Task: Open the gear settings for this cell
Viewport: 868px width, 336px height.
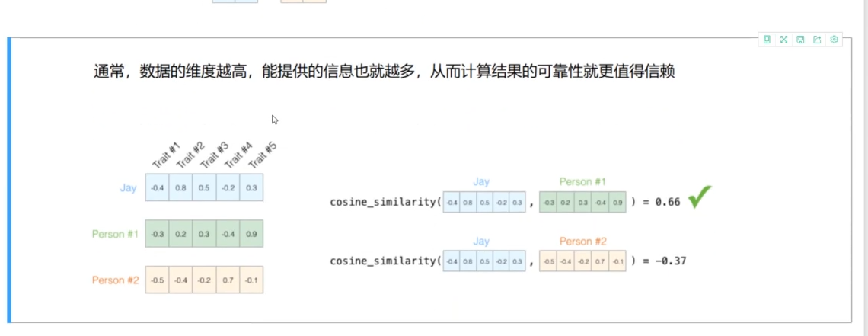Action: [x=834, y=40]
